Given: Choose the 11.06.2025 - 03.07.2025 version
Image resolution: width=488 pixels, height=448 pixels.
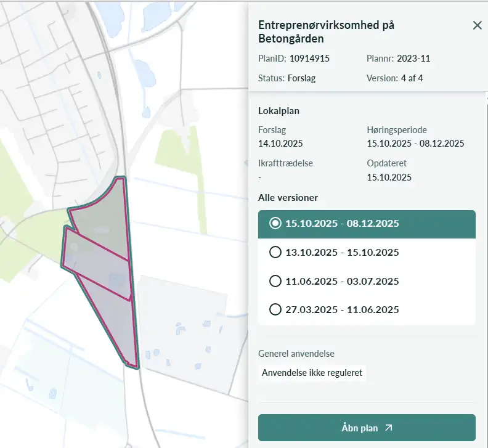Looking at the screenshot, I should pyautogui.click(x=275, y=281).
